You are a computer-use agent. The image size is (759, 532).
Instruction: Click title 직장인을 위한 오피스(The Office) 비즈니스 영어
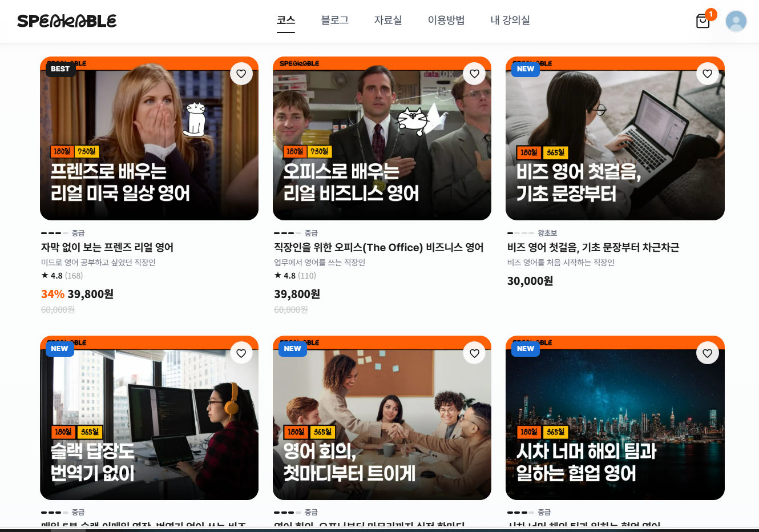tap(379, 248)
